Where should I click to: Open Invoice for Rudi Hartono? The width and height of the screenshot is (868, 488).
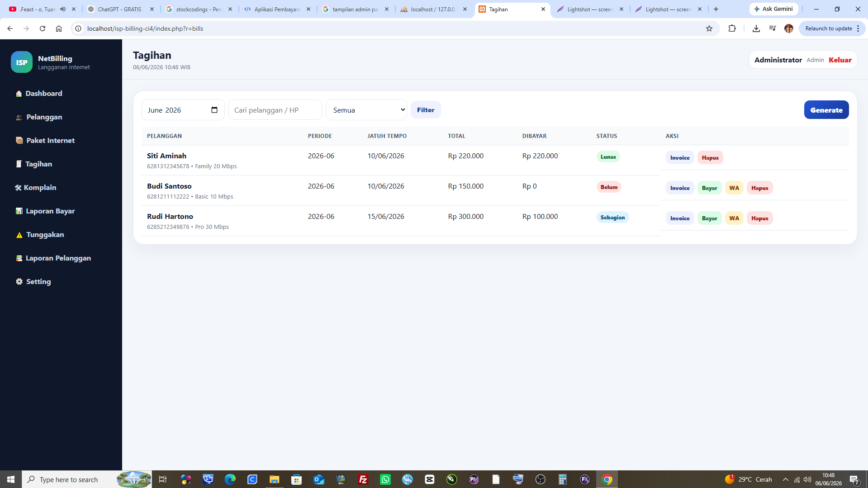tap(680, 218)
